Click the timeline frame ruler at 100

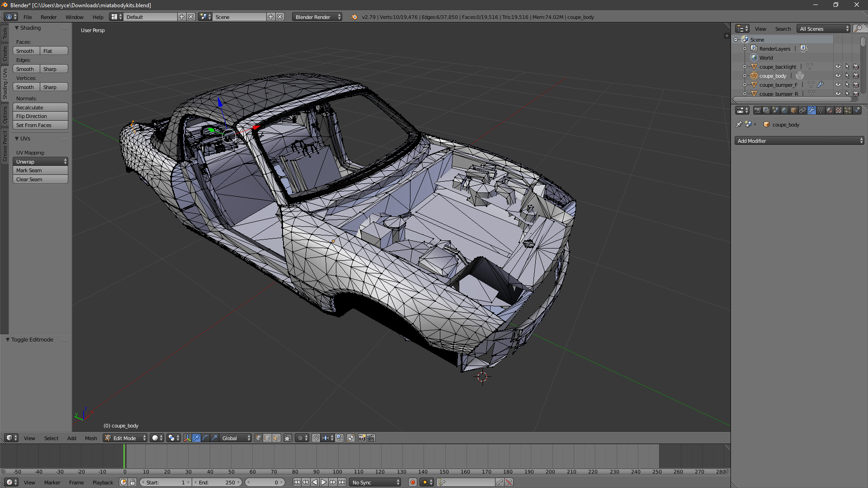[337, 471]
